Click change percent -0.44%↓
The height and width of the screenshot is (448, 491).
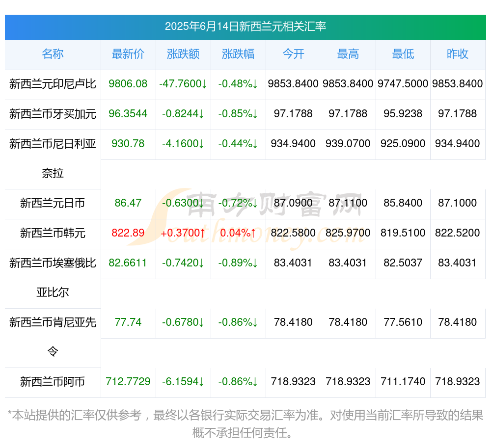pyautogui.click(x=238, y=144)
